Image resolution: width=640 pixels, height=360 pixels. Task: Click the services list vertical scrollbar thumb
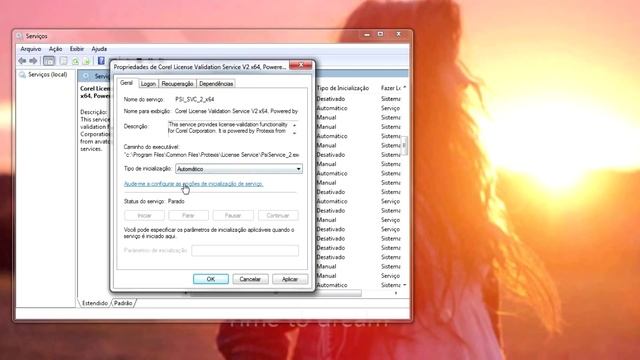(x=404, y=145)
